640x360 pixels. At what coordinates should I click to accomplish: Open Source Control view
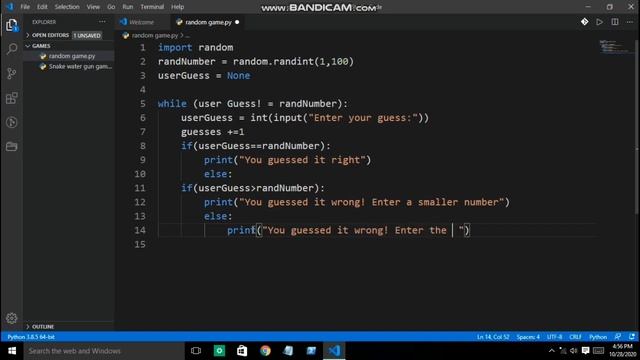tap(11, 73)
